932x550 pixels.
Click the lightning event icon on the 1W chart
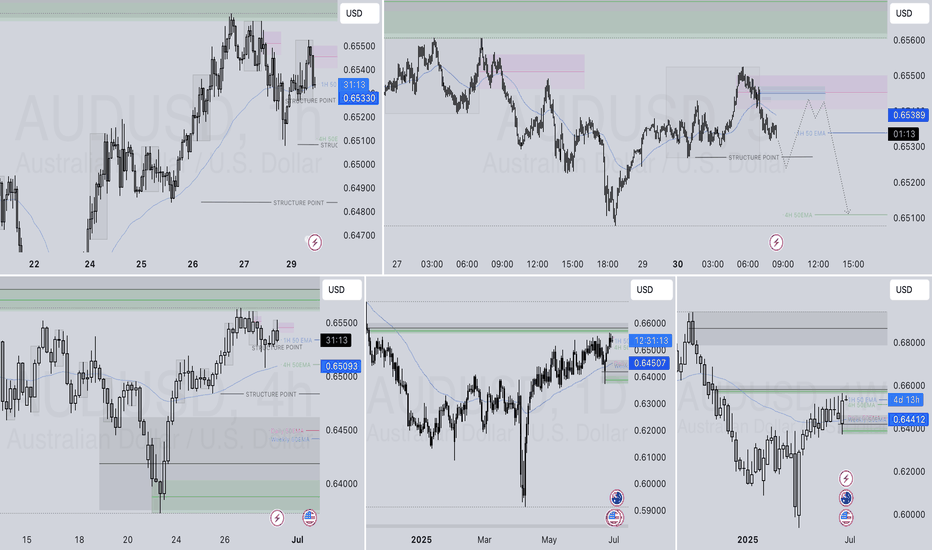click(846, 478)
